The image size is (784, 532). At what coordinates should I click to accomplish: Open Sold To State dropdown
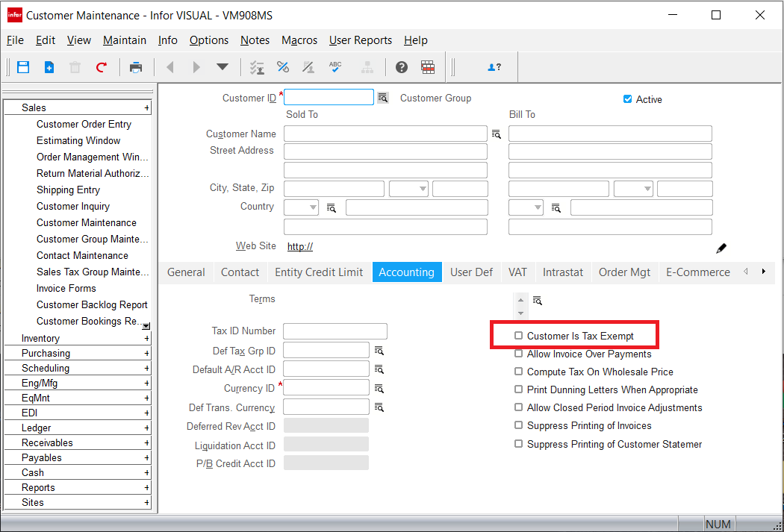pyautogui.click(x=423, y=189)
